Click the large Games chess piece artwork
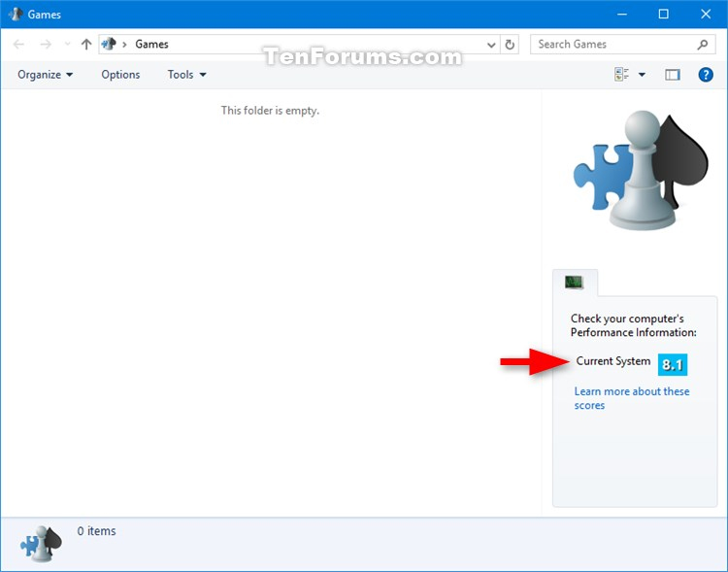Viewport: 728px width, 572px height. click(642, 170)
